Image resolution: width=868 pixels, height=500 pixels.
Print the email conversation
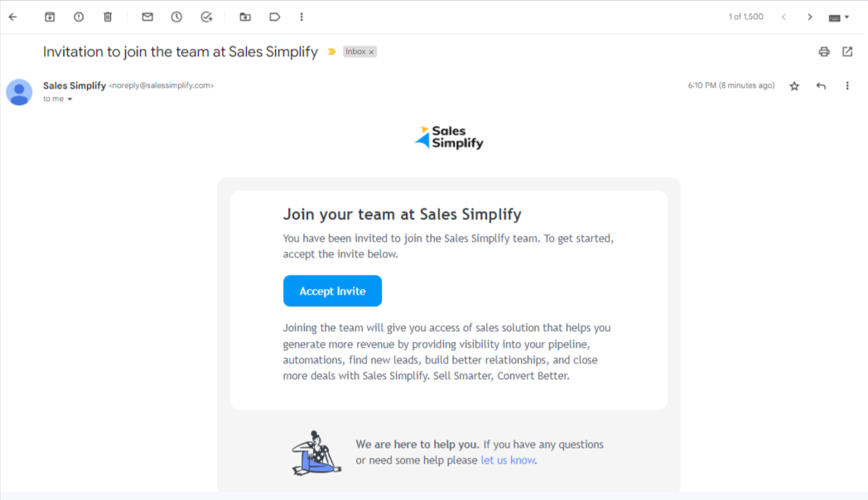[824, 51]
